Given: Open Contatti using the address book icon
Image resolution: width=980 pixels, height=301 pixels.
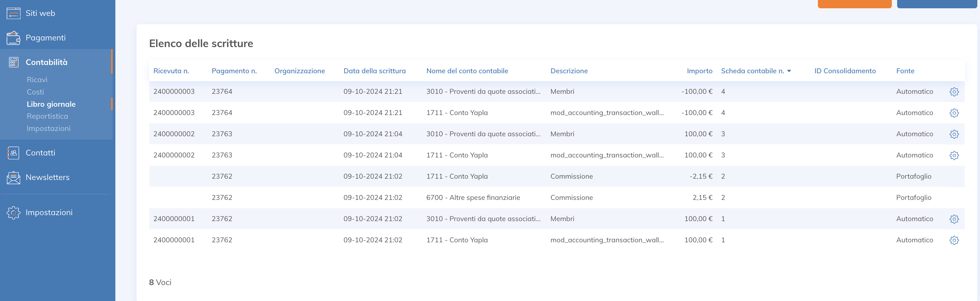Looking at the screenshot, I should (13, 152).
